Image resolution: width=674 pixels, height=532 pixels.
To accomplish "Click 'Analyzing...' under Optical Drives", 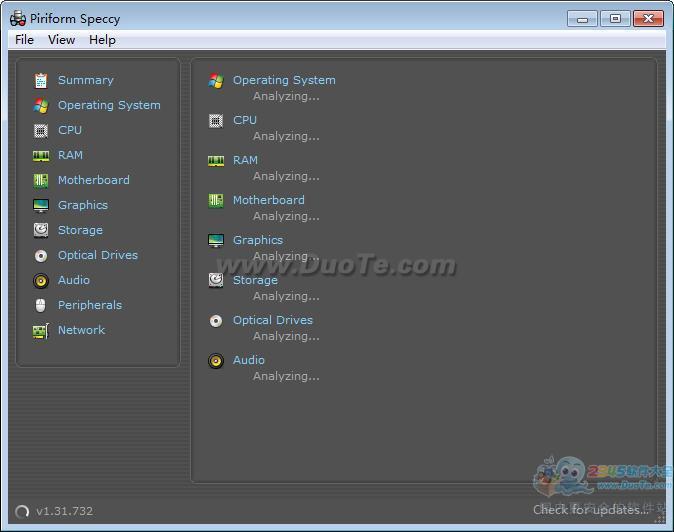I will [x=286, y=336].
